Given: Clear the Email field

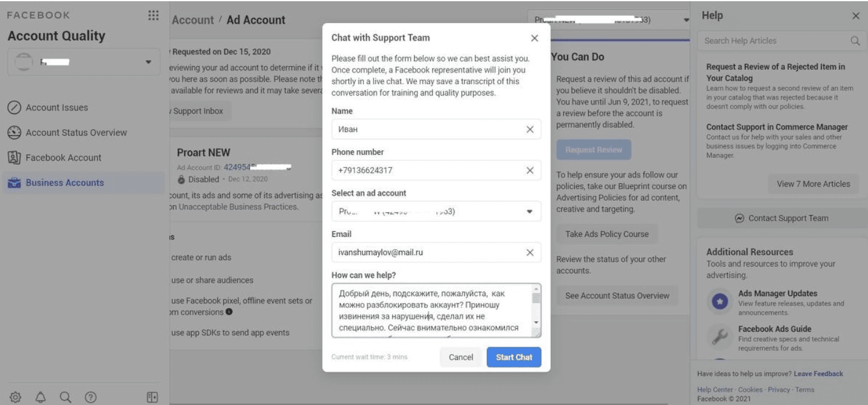Looking at the screenshot, I should click(529, 252).
